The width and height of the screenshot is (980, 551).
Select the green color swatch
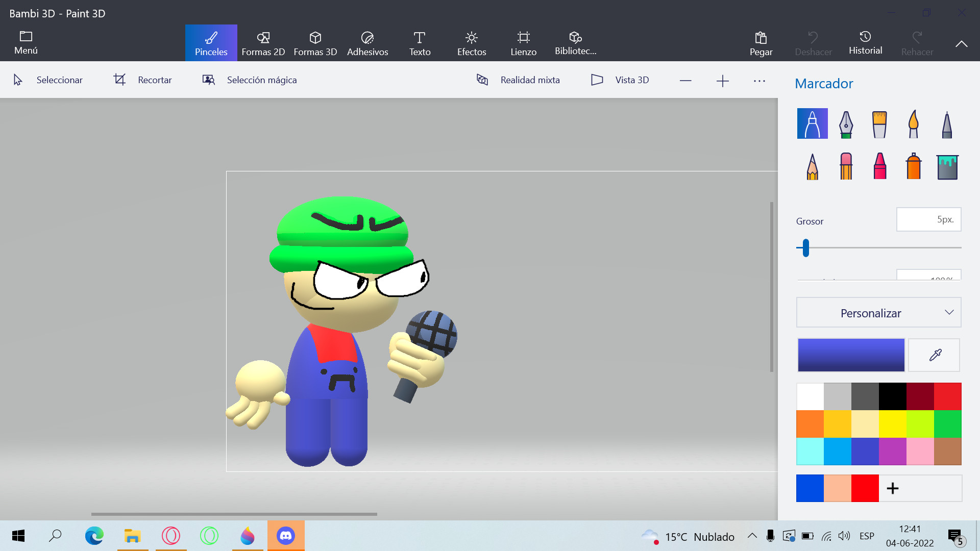(x=947, y=423)
